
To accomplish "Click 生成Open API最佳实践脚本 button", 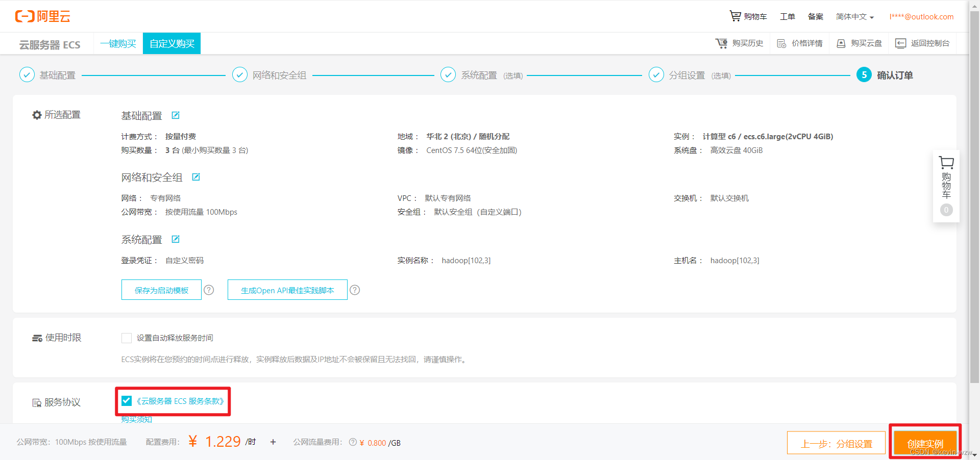I will [287, 290].
